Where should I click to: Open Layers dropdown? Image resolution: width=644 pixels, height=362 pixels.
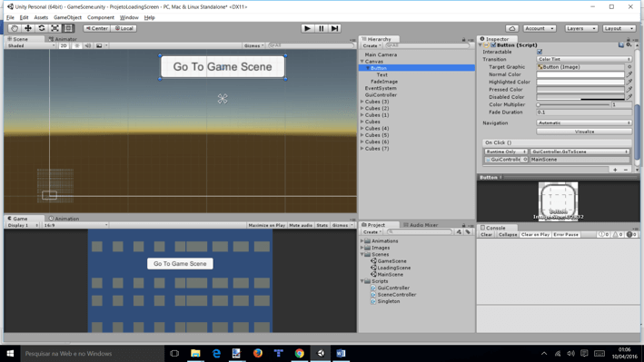click(580, 28)
